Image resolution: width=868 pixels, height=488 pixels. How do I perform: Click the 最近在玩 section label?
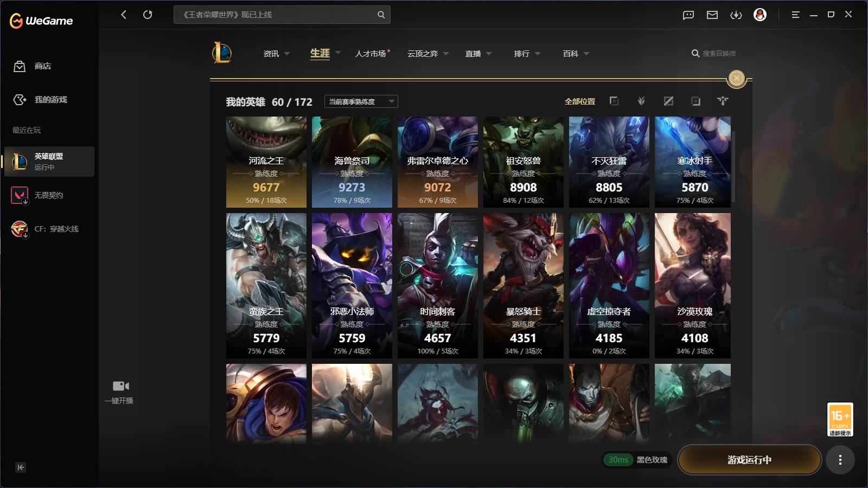27,130
